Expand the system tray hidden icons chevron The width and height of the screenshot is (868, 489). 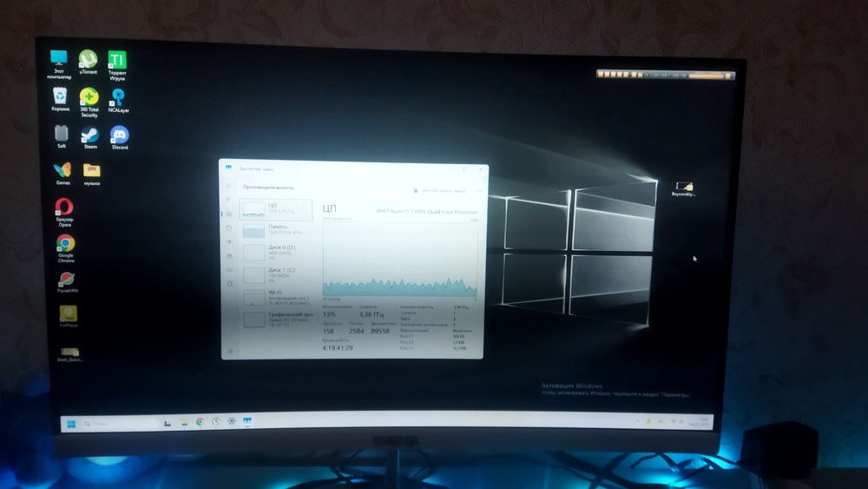(x=638, y=421)
